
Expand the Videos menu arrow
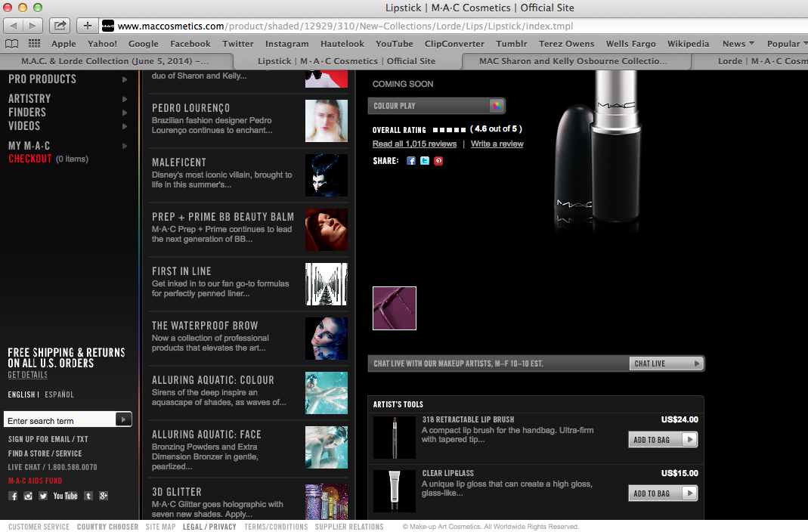tap(124, 126)
